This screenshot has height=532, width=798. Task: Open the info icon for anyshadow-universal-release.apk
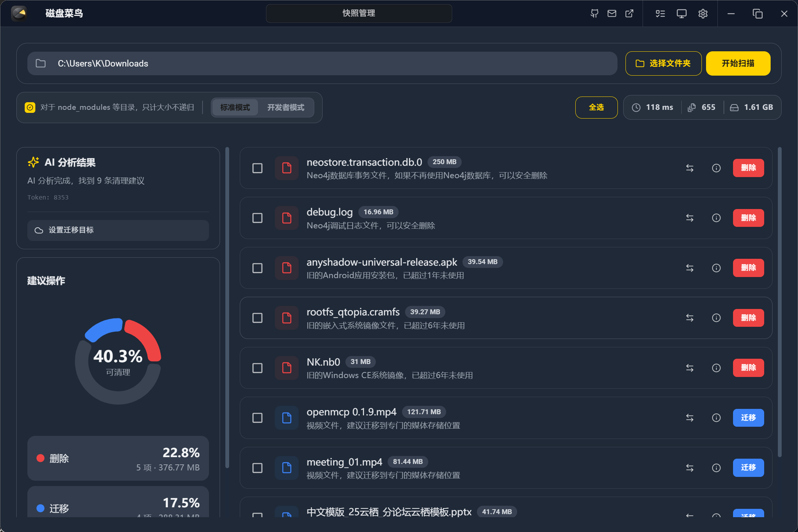pos(716,268)
